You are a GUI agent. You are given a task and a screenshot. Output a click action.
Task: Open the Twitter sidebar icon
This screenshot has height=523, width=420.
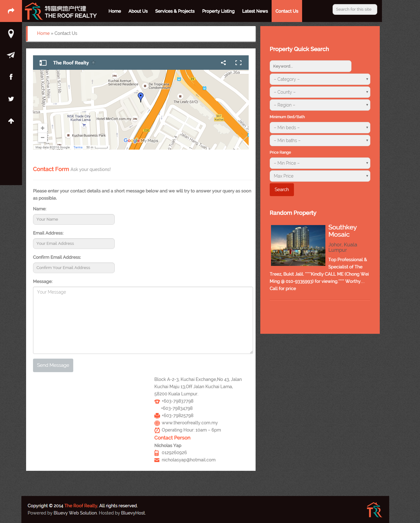(x=11, y=99)
